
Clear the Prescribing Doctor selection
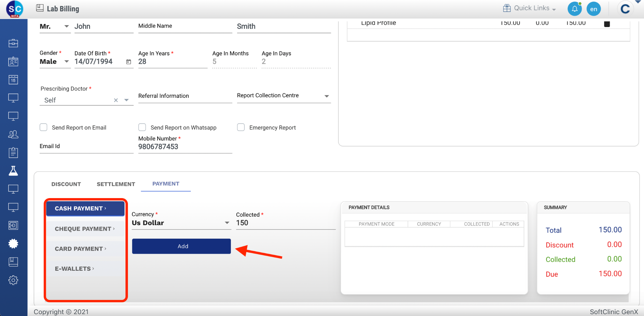coord(116,100)
